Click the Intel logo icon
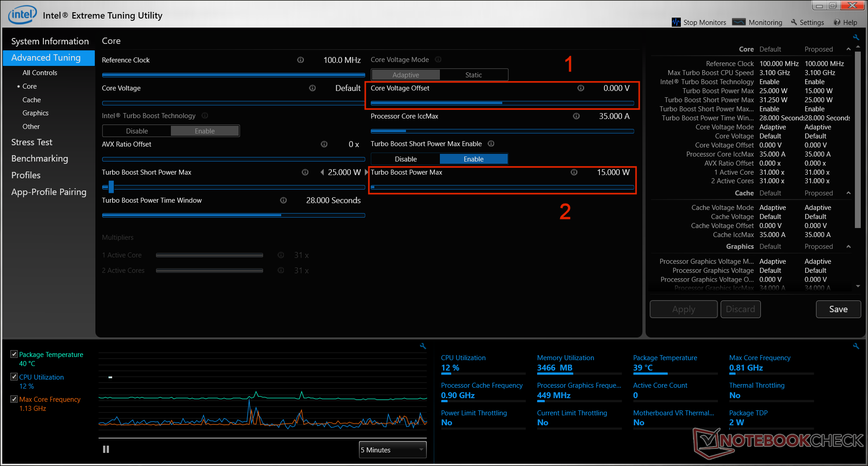The height and width of the screenshot is (466, 868). pos(22,14)
